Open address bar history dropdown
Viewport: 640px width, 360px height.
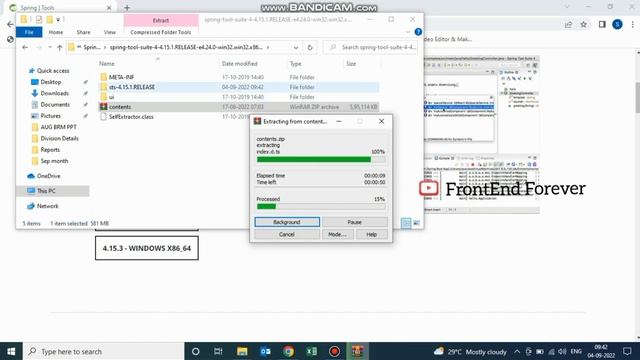(x=296, y=47)
